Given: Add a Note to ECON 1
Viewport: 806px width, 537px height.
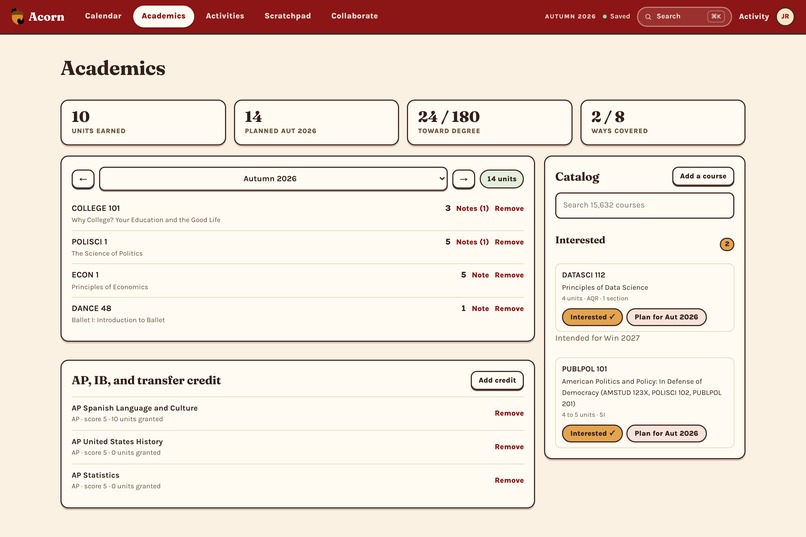Looking at the screenshot, I should coord(480,275).
